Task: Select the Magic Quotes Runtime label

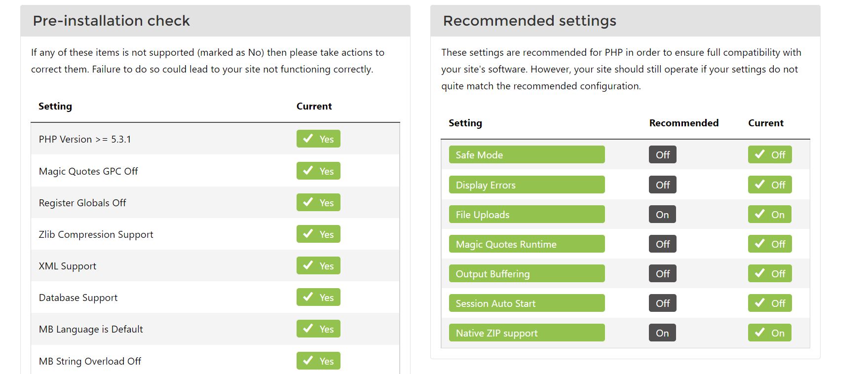Action: pos(527,244)
